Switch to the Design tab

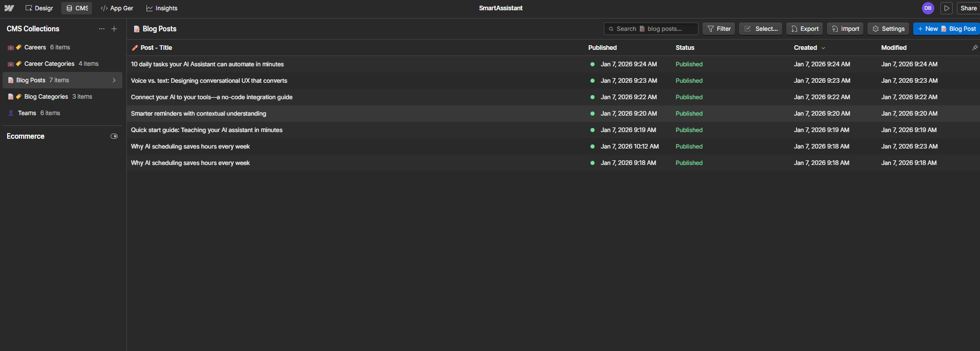coord(40,8)
